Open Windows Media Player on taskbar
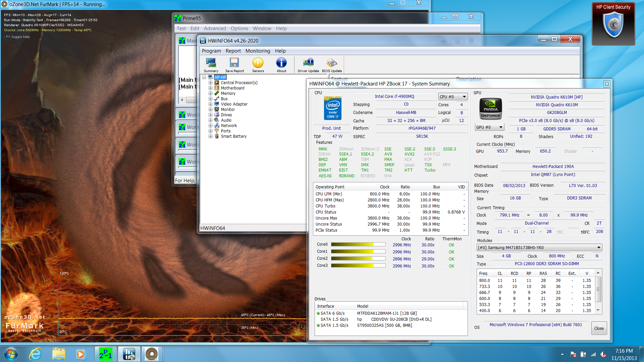Image resolution: width=644 pixels, height=362 pixels. [80, 354]
